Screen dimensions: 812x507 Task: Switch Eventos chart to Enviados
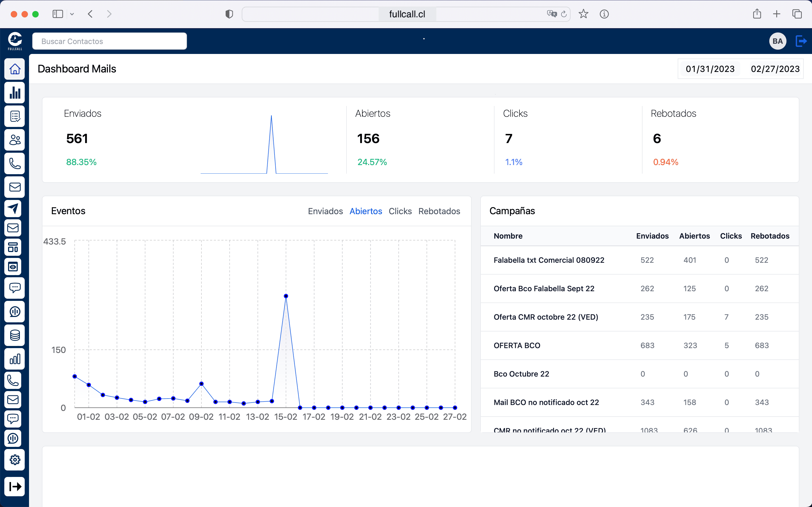pyautogui.click(x=325, y=211)
